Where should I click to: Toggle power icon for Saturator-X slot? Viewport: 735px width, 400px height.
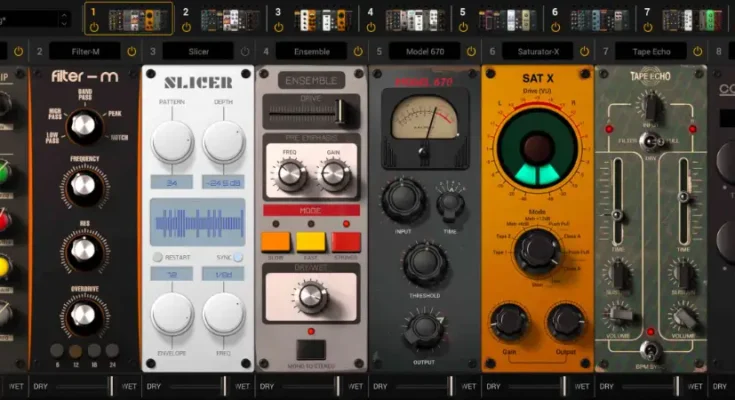tap(584, 51)
